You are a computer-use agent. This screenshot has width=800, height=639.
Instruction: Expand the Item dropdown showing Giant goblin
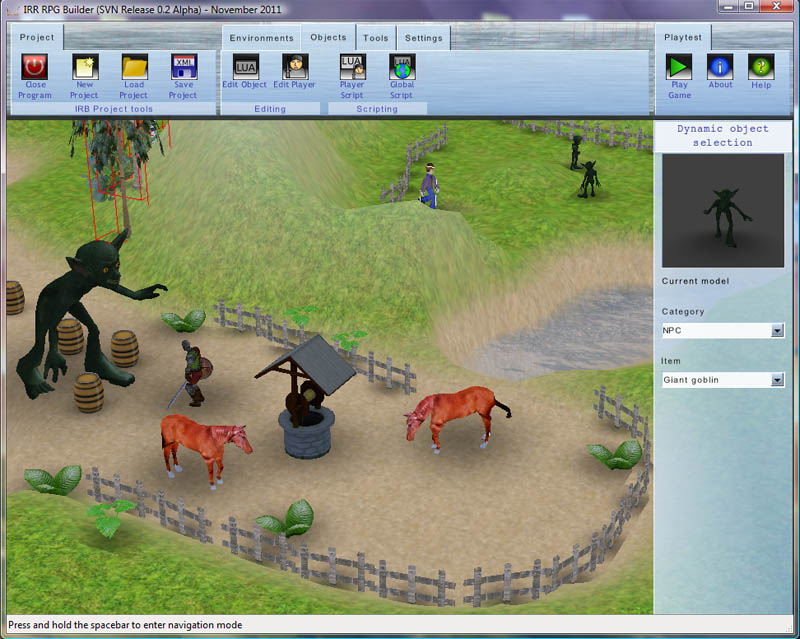click(x=777, y=380)
